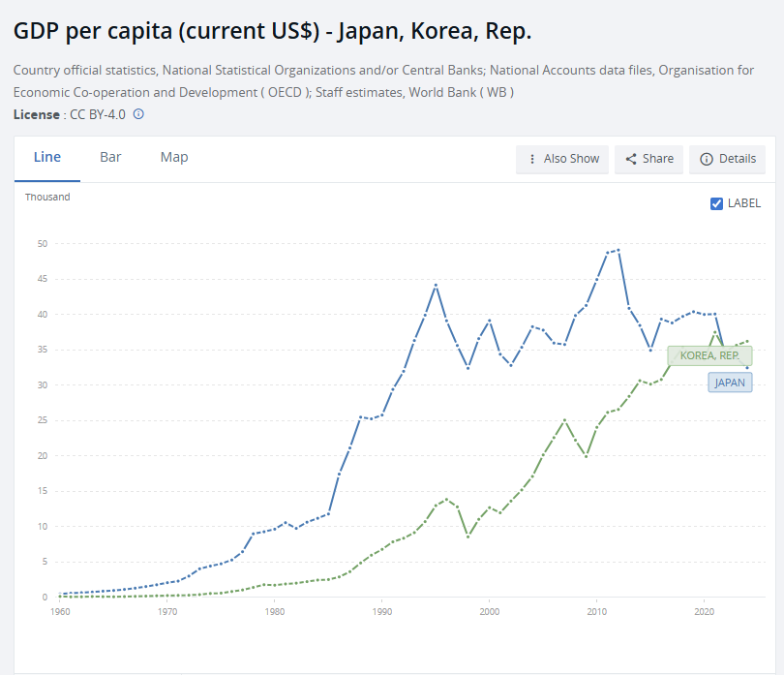Click the 1960 x-axis label
This screenshot has width=784, height=675.
[60, 611]
